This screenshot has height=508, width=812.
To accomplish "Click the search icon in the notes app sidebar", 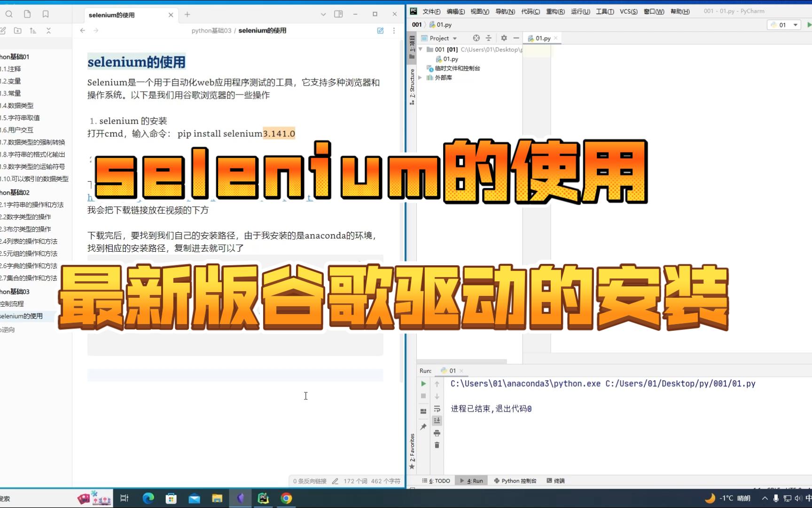I will click(x=9, y=14).
